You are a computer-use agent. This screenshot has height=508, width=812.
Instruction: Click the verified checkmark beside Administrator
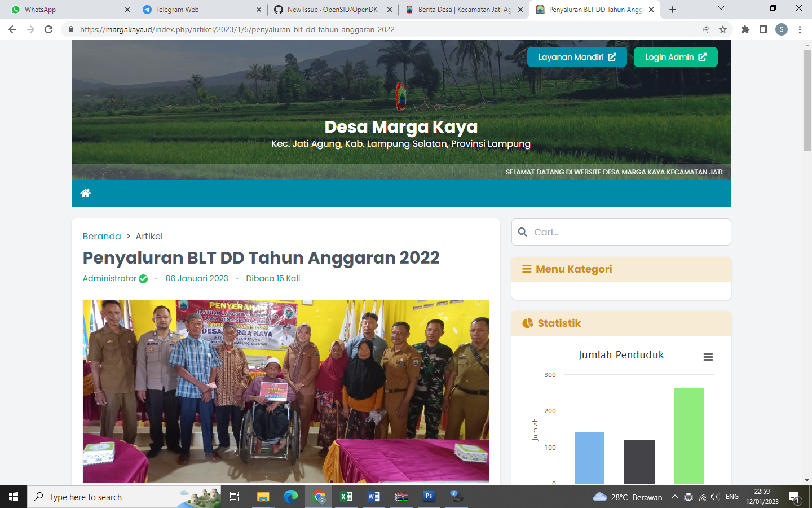click(x=143, y=278)
